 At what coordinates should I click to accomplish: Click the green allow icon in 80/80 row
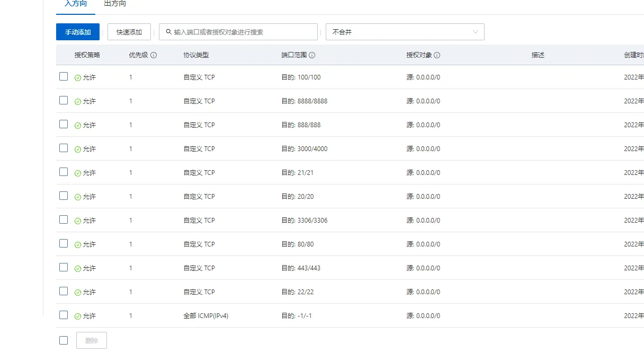click(78, 245)
